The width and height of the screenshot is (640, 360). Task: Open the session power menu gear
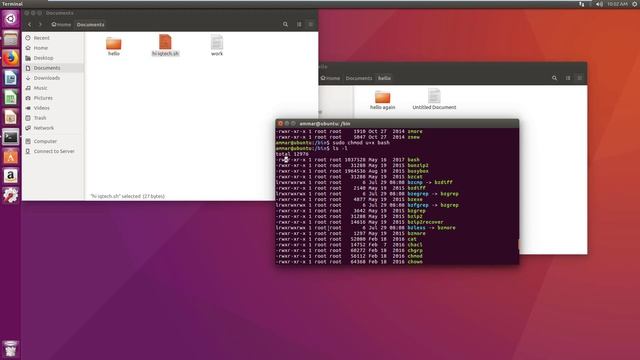[635, 4]
